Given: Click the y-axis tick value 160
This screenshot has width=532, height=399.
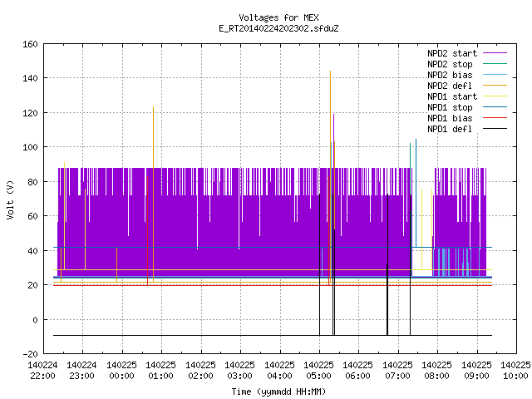Looking at the screenshot, I should coord(30,44).
